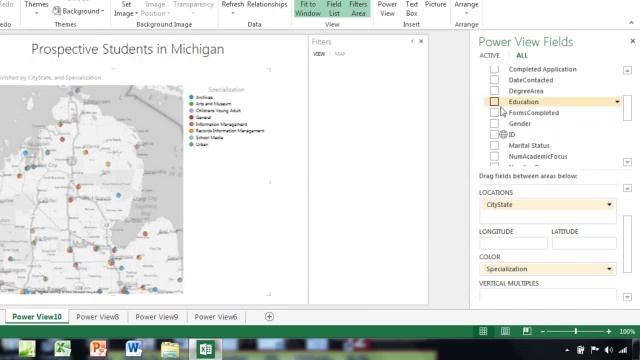
Task: Toggle the Field List button
Action: click(x=334, y=9)
